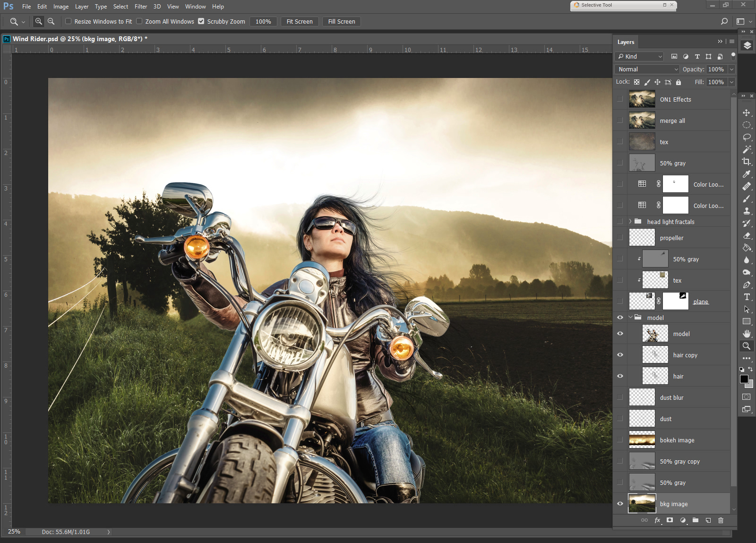This screenshot has height=543, width=756.
Task: Hide the hair copy layer
Action: click(x=620, y=355)
